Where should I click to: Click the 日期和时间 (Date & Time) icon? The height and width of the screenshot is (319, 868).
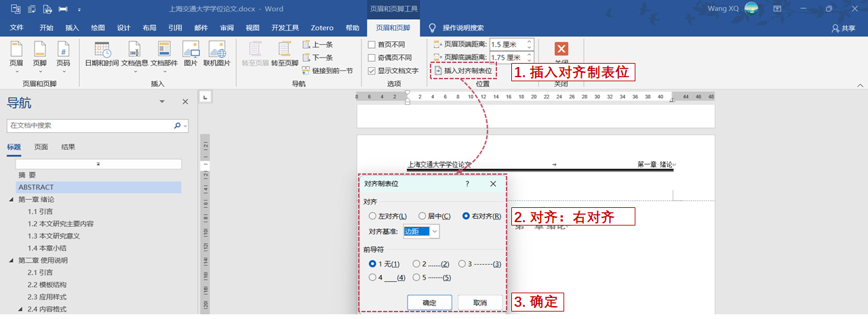click(x=103, y=51)
